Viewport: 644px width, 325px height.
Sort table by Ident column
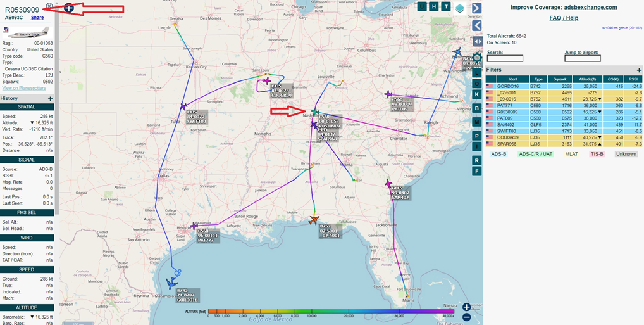pos(513,79)
